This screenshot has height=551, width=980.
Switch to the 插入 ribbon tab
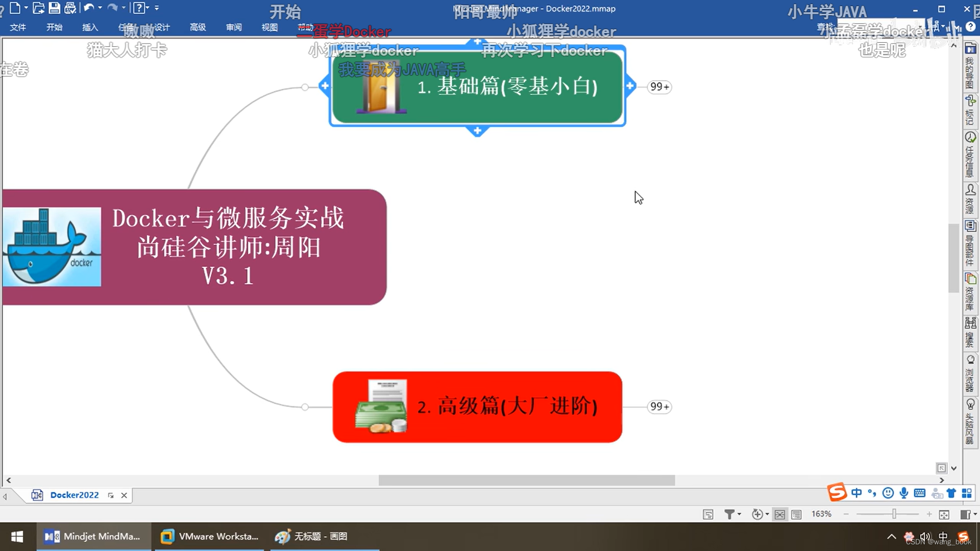pyautogui.click(x=90, y=27)
